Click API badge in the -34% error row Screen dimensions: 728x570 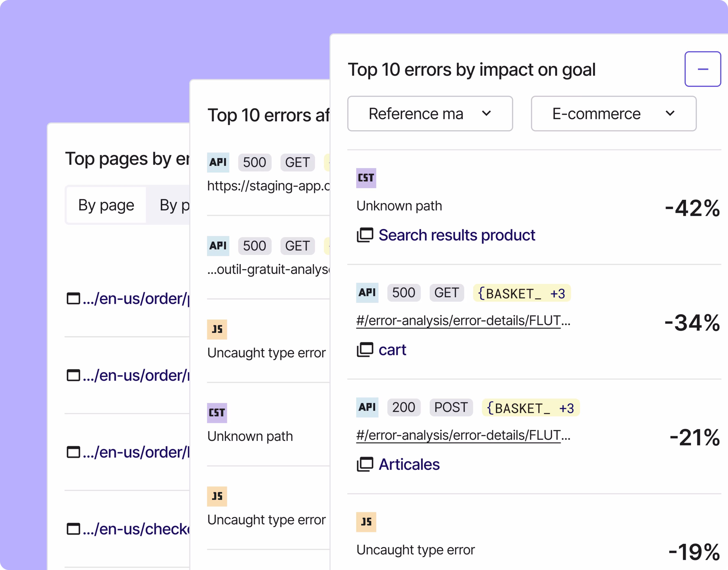(367, 293)
